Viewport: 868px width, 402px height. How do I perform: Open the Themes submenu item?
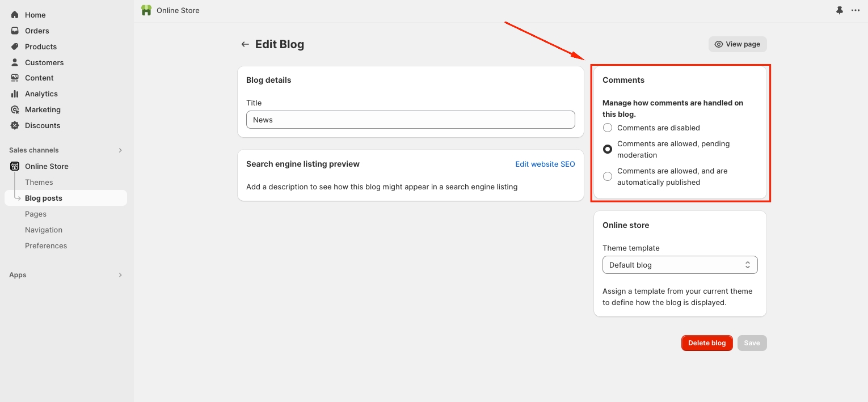click(x=39, y=182)
